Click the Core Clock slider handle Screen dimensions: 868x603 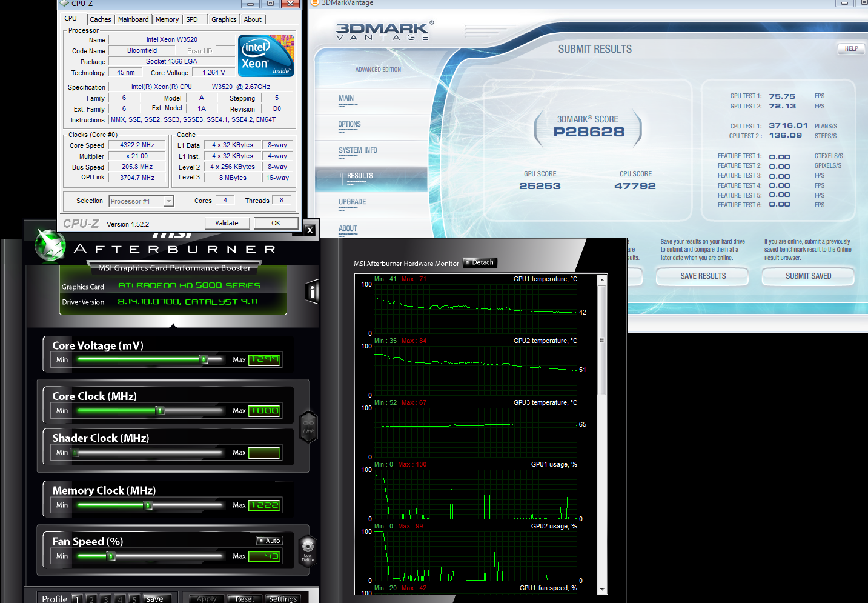161,410
